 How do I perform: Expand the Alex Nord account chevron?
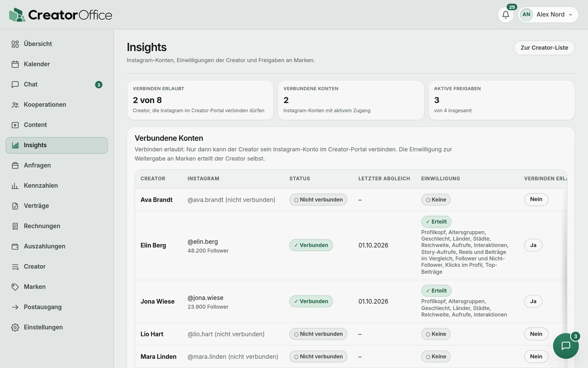(x=571, y=15)
